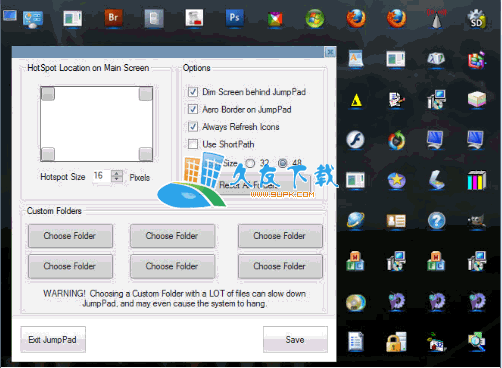Disable Always Refresh Icons option
Screen dimensions: 502x368
(x=193, y=127)
